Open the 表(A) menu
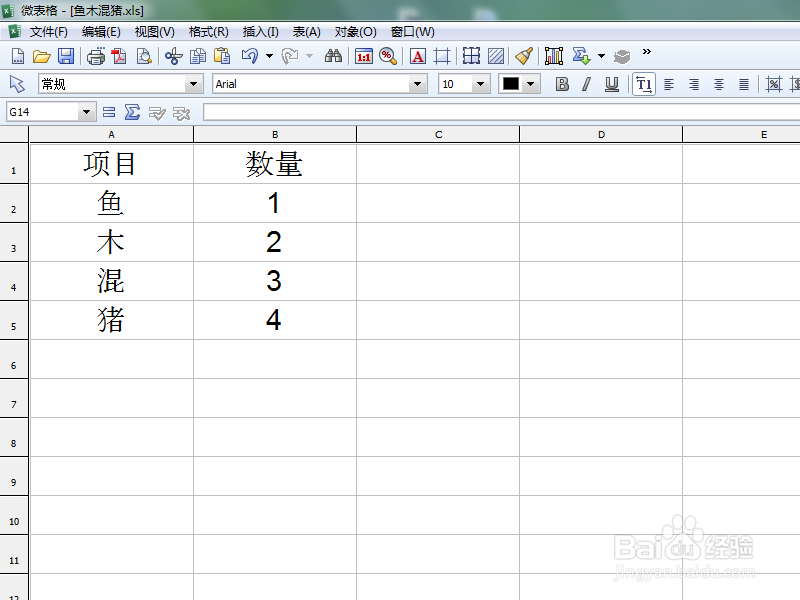Image resolution: width=800 pixels, height=600 pixels. pos(307,32)
